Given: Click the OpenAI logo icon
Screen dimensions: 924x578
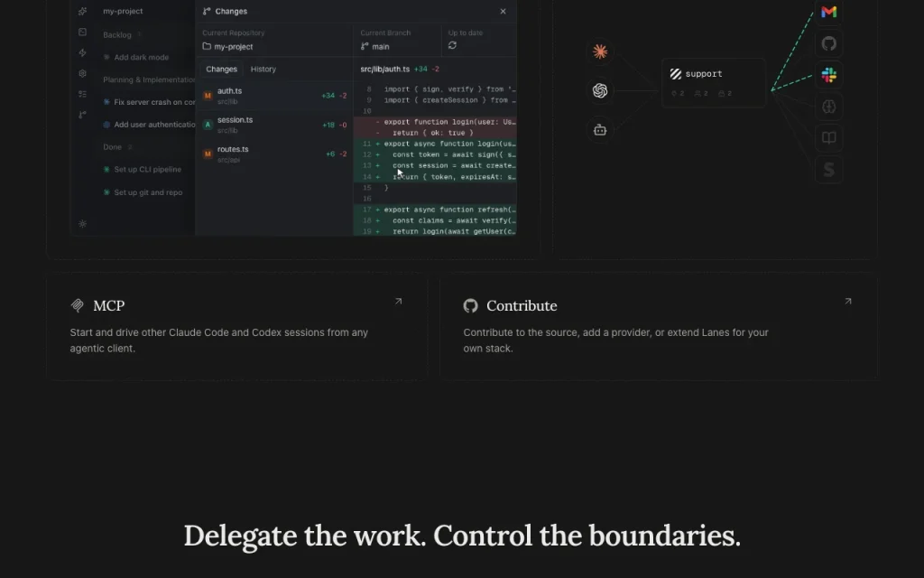Looking at the screenshot, I should click(600, 90).
